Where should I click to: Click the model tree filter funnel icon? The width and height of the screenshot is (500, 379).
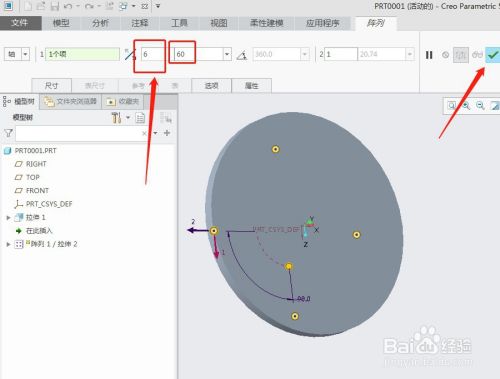[x=8, y=133]
